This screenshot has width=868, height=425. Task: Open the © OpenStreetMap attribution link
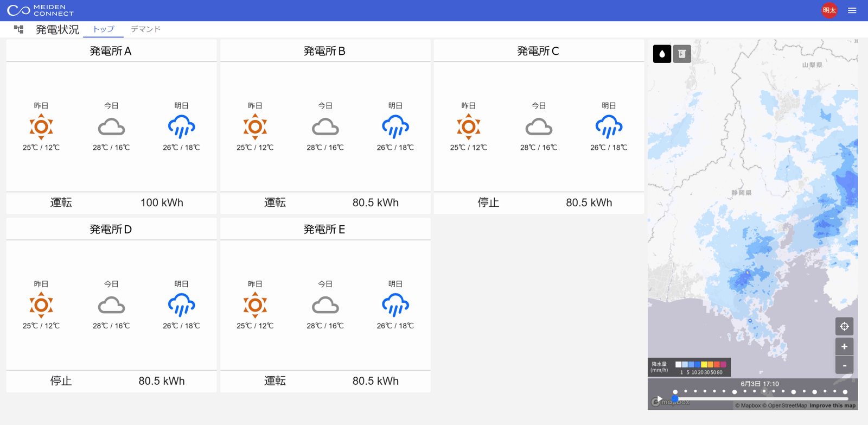click(x=784, y=405)
